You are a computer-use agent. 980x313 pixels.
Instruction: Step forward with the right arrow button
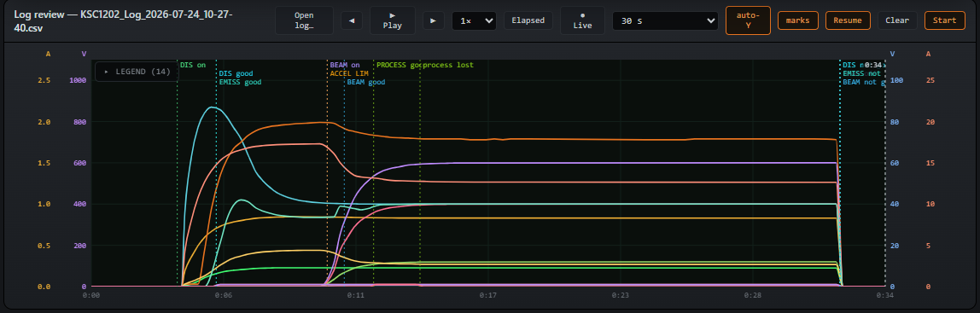tap(433, 20)
